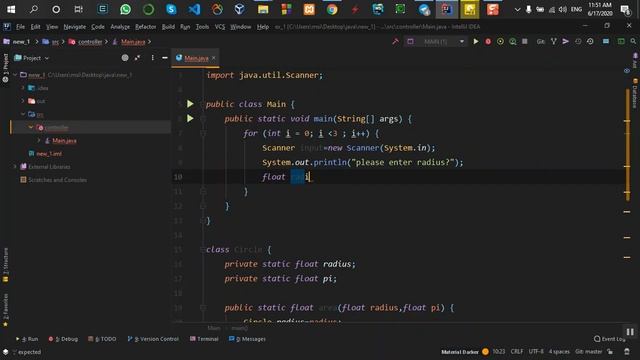The width and height of the screenshot is (640, 360).
Task: Open Project Structure toolbar icon
Action: [606, 41]
